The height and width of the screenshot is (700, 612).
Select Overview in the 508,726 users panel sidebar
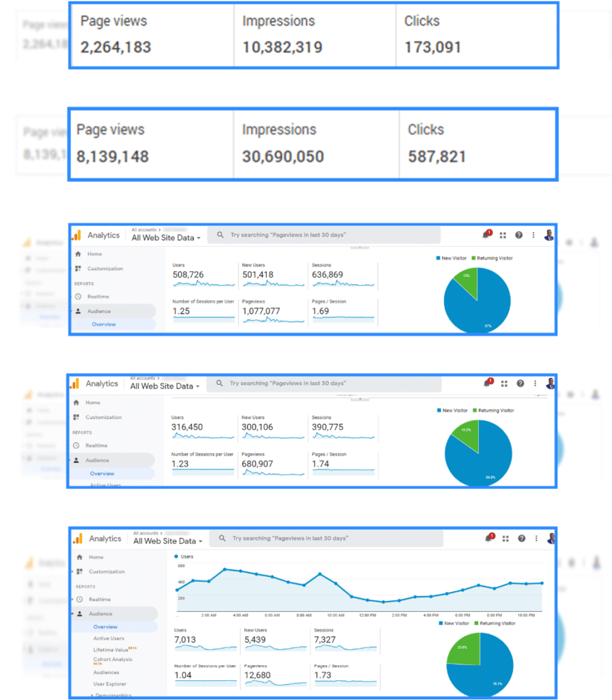(104, 324)
